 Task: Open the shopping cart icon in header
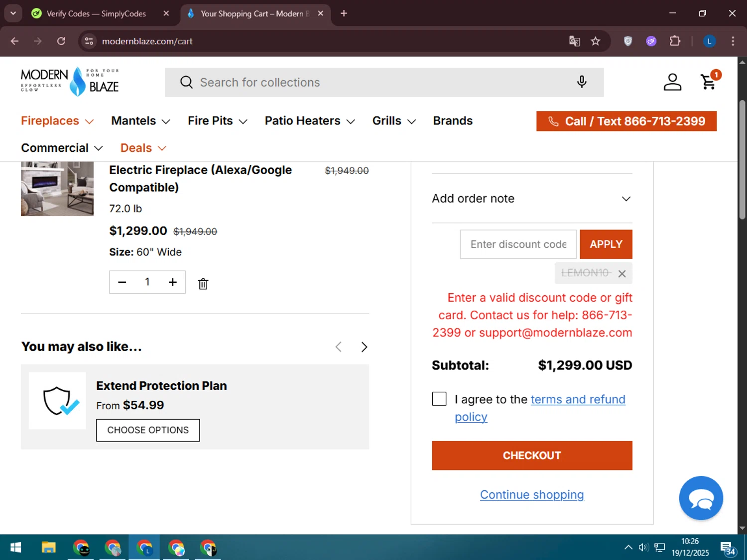pos(709,82)
